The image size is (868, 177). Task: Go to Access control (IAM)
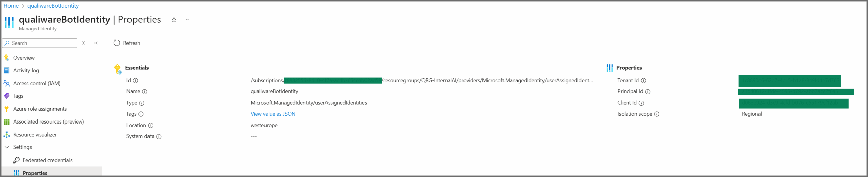tap(37, 83)
